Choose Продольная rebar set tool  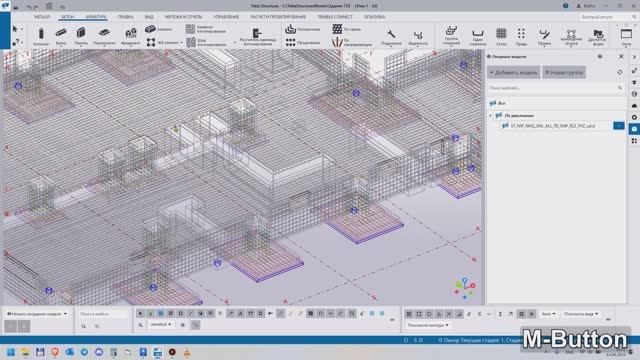(302, 42)
